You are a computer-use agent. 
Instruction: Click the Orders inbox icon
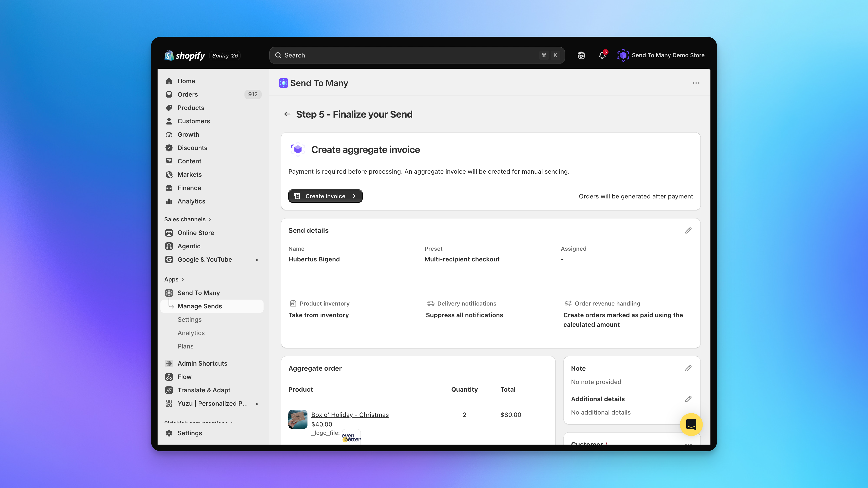(x=169, y=95)
